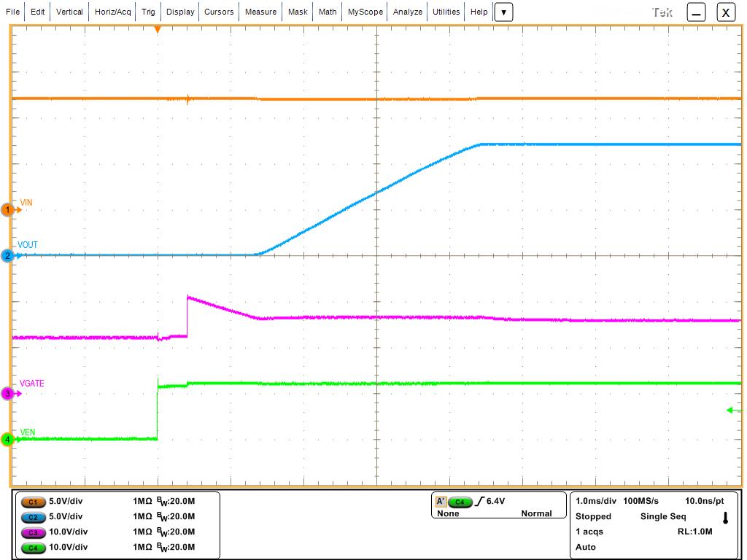This screenshot has width=747, height=560.
Task: Open the Horiz/Acq menu
Action: [x=113, y=12]
